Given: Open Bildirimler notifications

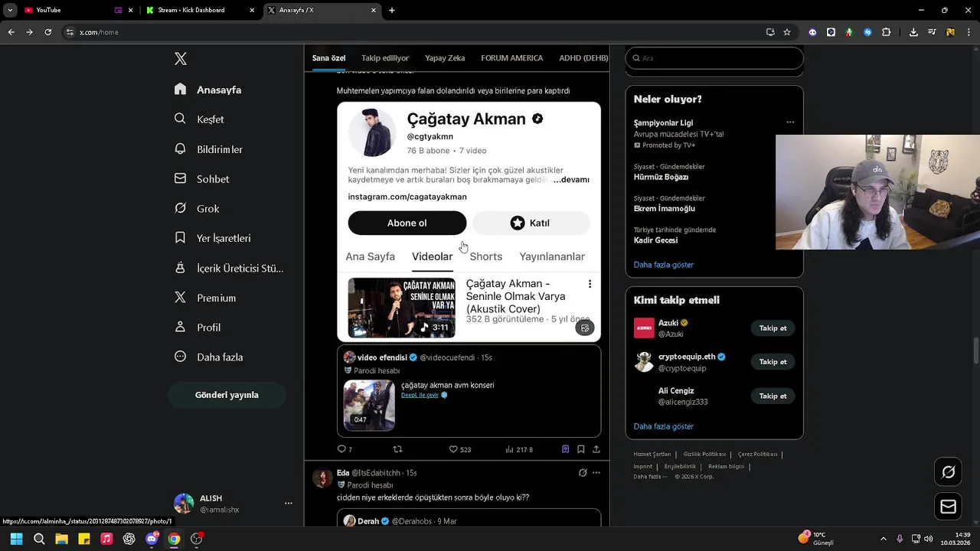Looking at the screenshot, I should click(x=208, y=149).
